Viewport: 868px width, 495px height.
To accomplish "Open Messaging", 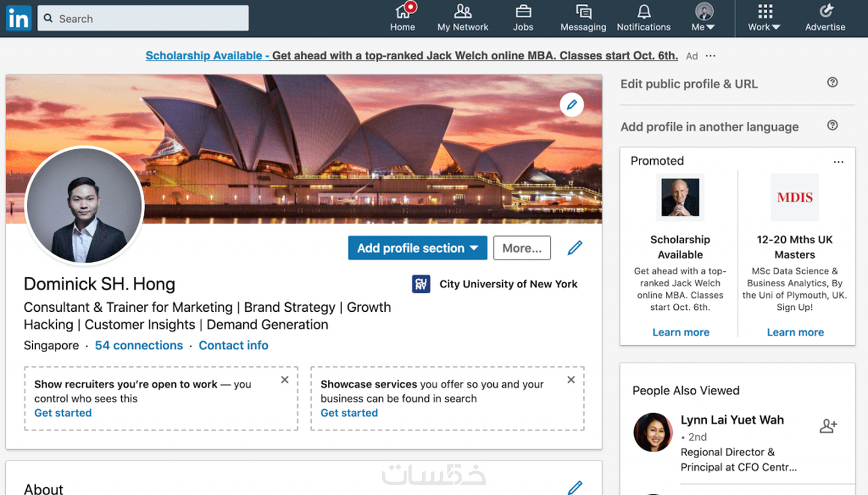I will tap(583, 17).
